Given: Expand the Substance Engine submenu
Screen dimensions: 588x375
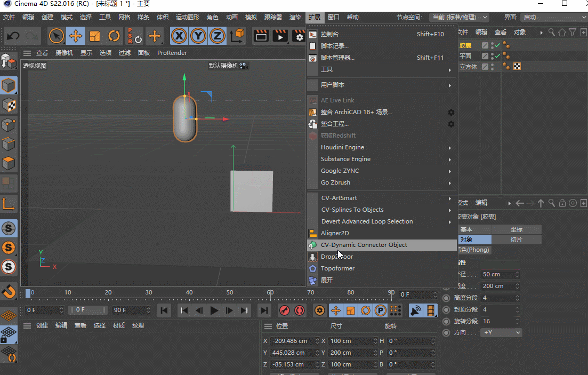Looking at the screenshot, I should [x=382, y=159].
